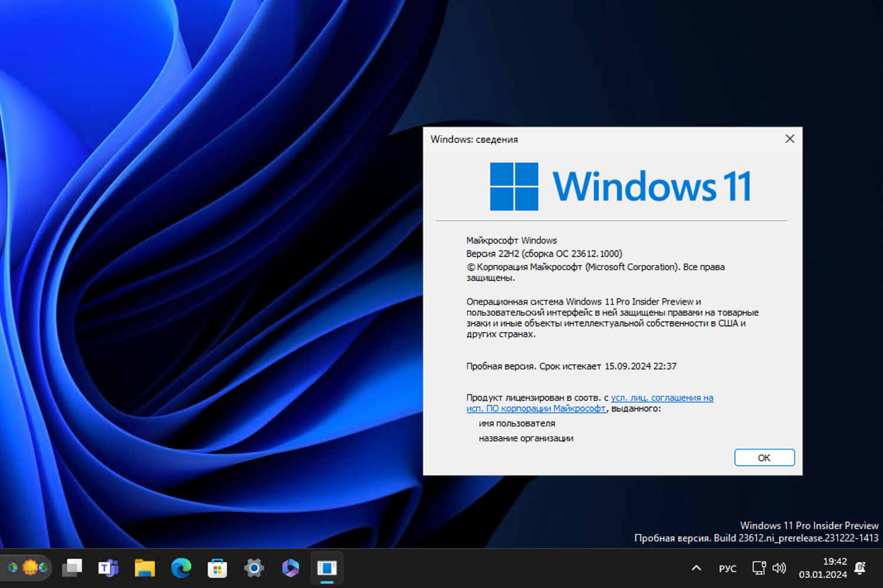
Task: Open network settings from the system tray
Action: pyautogui.click(x=758, y=567)
